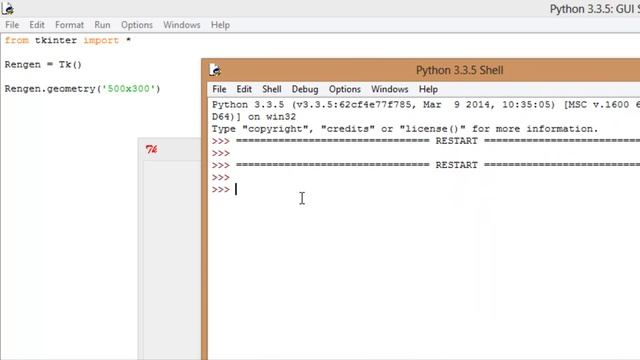Click the 'Rengen.geometry' code line
640x360 pixels.
point(82,89)
